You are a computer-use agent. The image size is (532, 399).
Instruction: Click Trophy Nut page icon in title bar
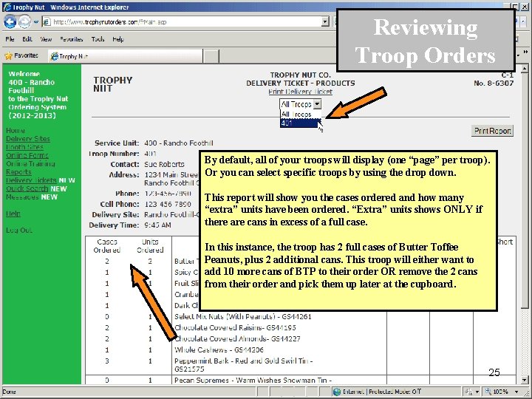point(7,7)
